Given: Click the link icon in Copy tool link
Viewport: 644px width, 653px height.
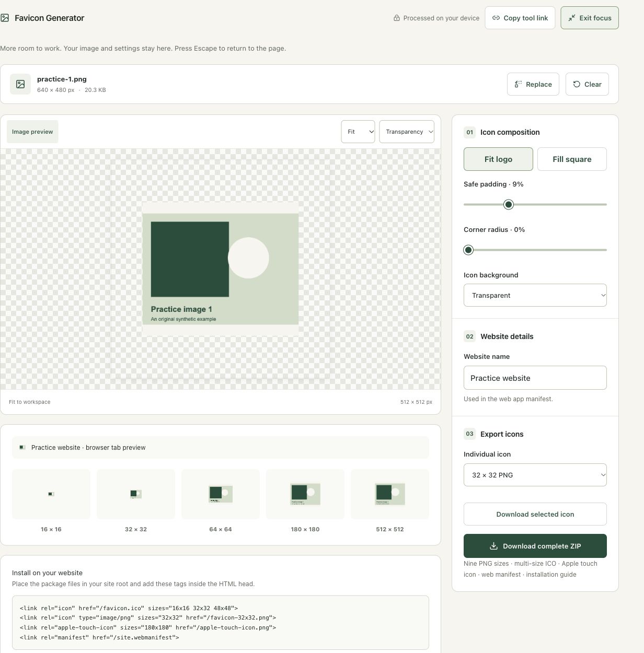Looking at the screenshot, I should pos(496,18).
